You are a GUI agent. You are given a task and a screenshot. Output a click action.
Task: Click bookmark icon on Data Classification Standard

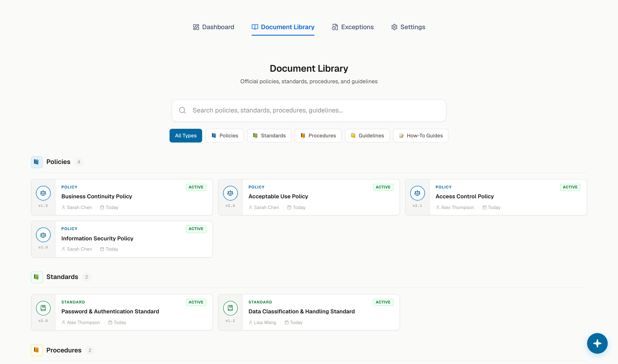pos(230,308)
